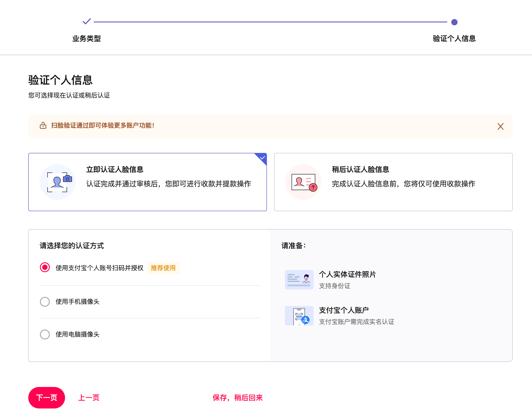
Task: Click the 验证个人信息 step label
Action: point(454,38)
